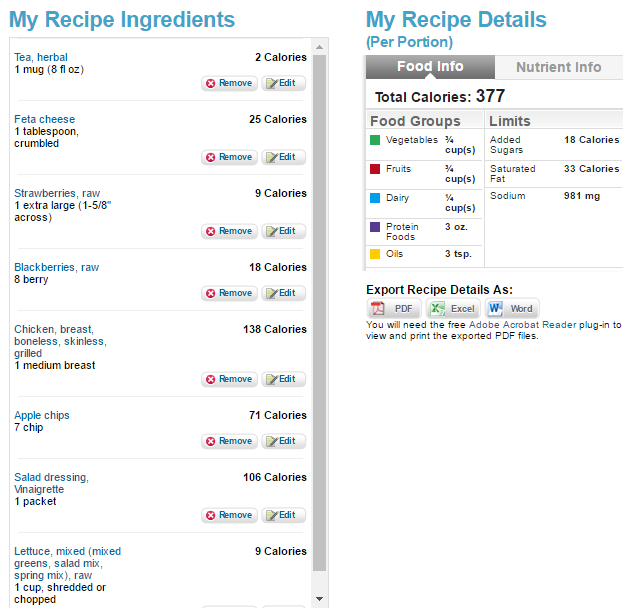Export recipe details as PDF

[x=393, y=309]
